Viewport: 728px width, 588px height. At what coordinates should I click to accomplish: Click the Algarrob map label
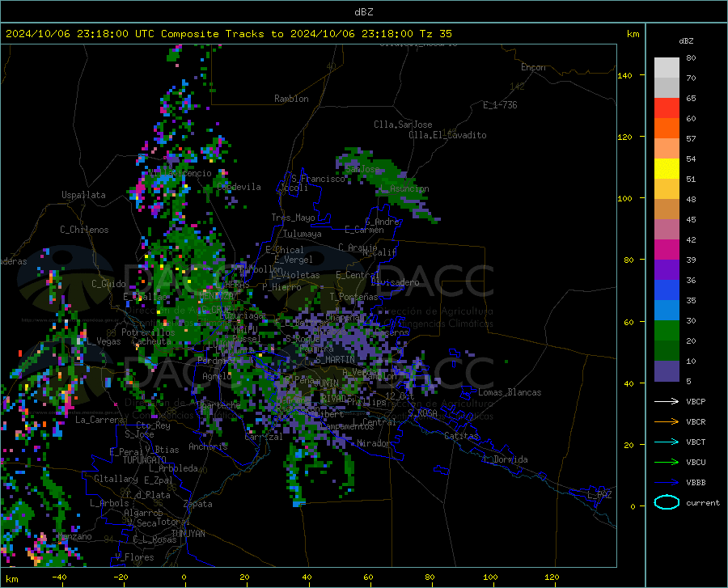pos(143,513)
